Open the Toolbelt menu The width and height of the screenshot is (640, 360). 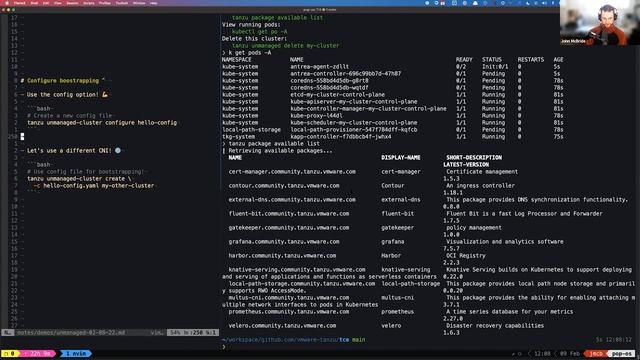coord(122,3)
